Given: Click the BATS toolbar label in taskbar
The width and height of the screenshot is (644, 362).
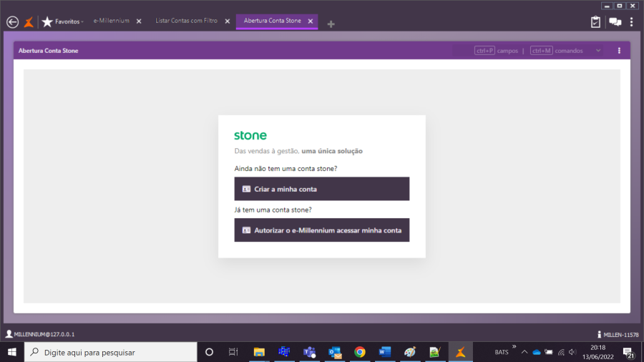Looking at the screenshot, I should [501, 352].
